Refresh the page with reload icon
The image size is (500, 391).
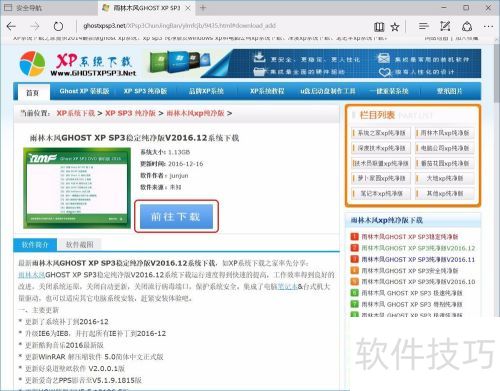(x=58, y=26)
